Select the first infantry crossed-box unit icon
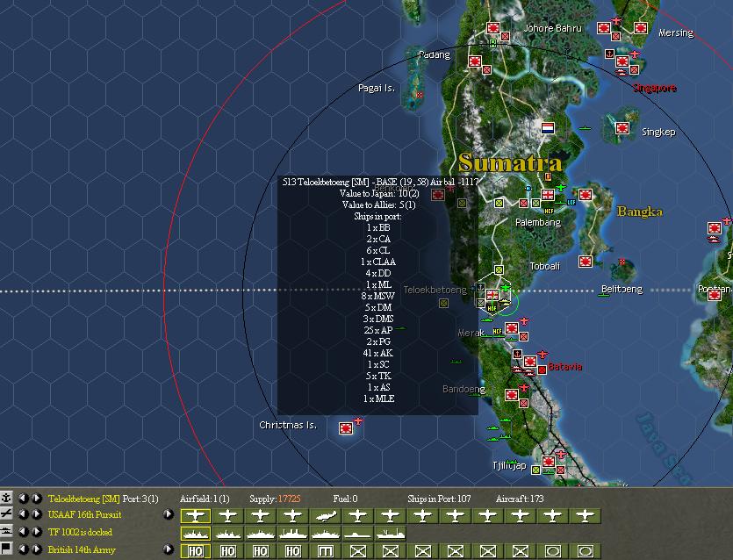 point(357,551)
